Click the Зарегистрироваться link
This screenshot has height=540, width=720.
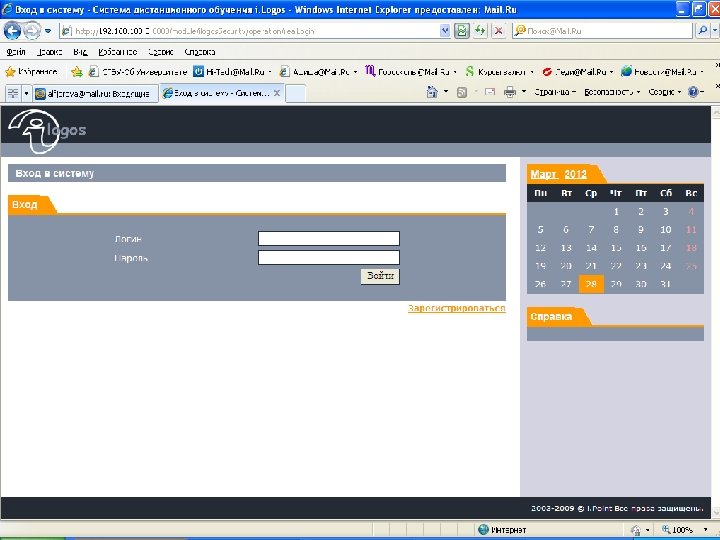(456, 308)
